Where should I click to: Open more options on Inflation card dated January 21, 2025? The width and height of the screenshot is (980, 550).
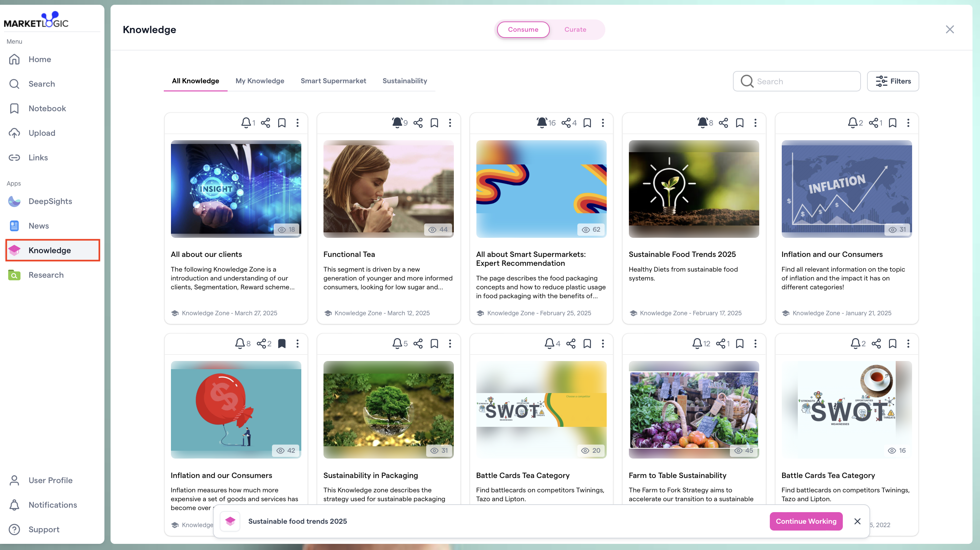tap(908, 122)
